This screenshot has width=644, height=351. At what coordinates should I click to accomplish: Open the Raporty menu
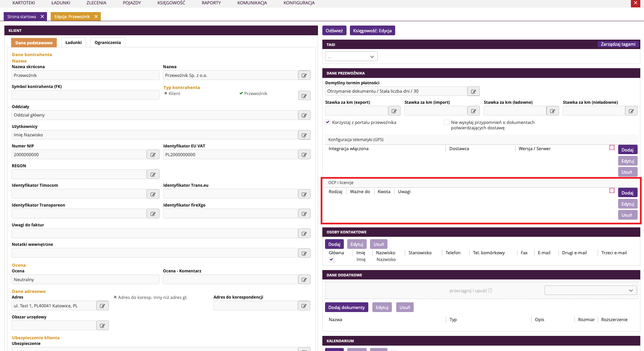click(x=211, y=3)
